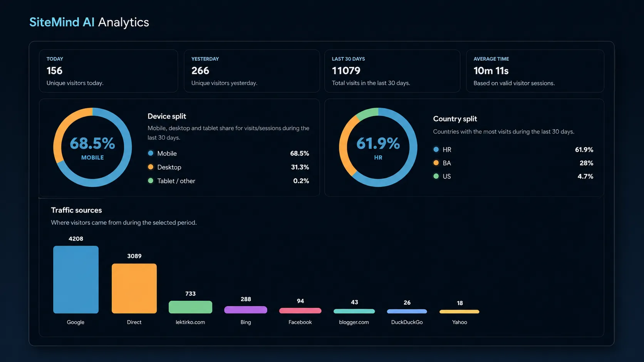Click the 288 Bing value
The image size is (644, 362).
click(x=246, y=299)
